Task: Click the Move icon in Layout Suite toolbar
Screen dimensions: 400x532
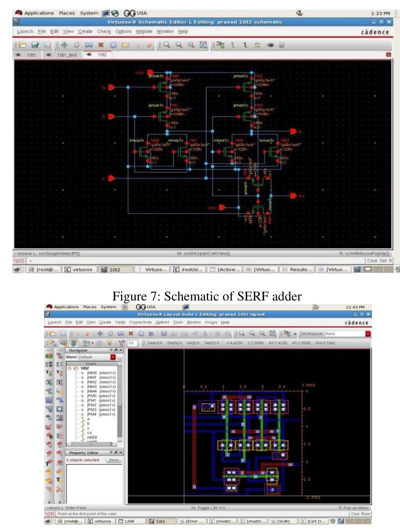Action: click(x=100, y=334)
